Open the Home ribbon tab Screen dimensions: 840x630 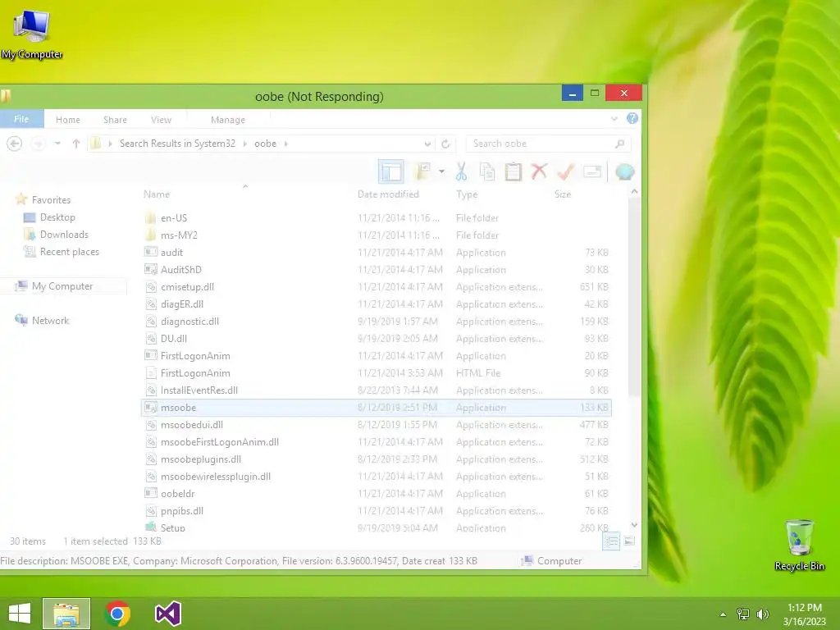[x=68, y=120]
